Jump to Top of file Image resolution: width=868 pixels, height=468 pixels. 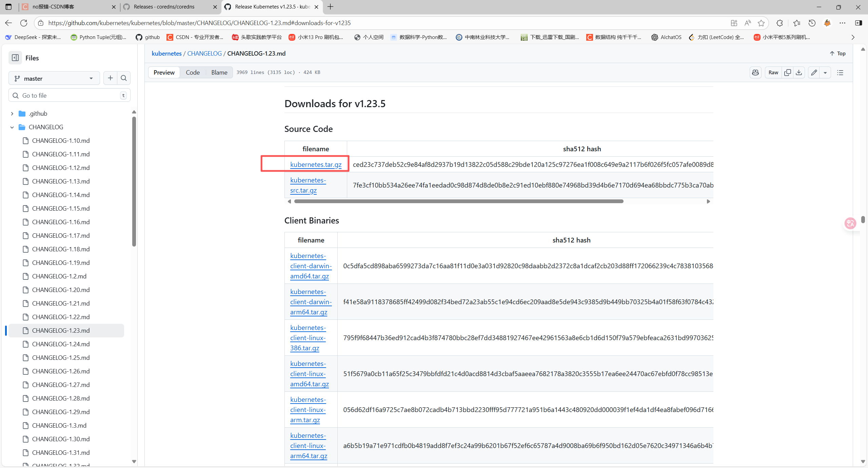(837, 54)
